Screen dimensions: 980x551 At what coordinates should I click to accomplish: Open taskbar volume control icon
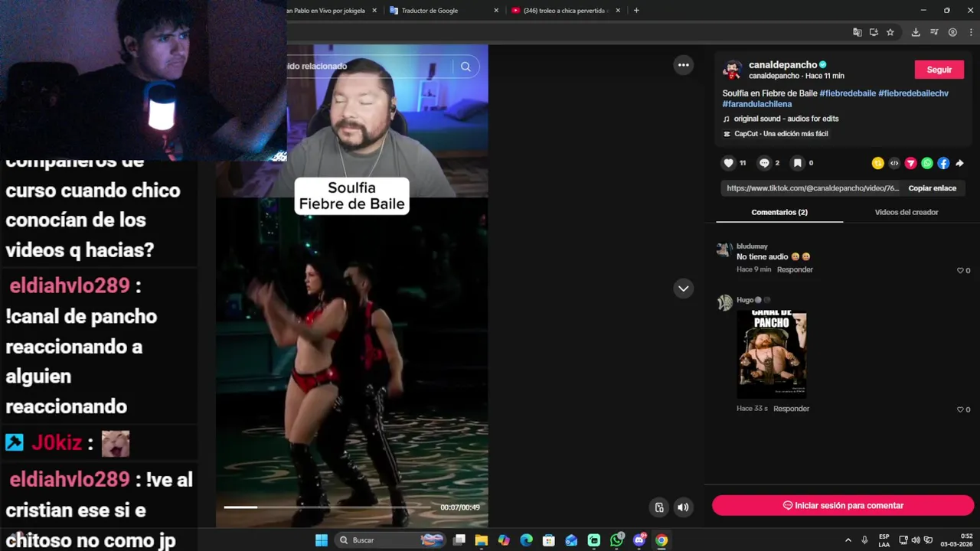point(916,540)
